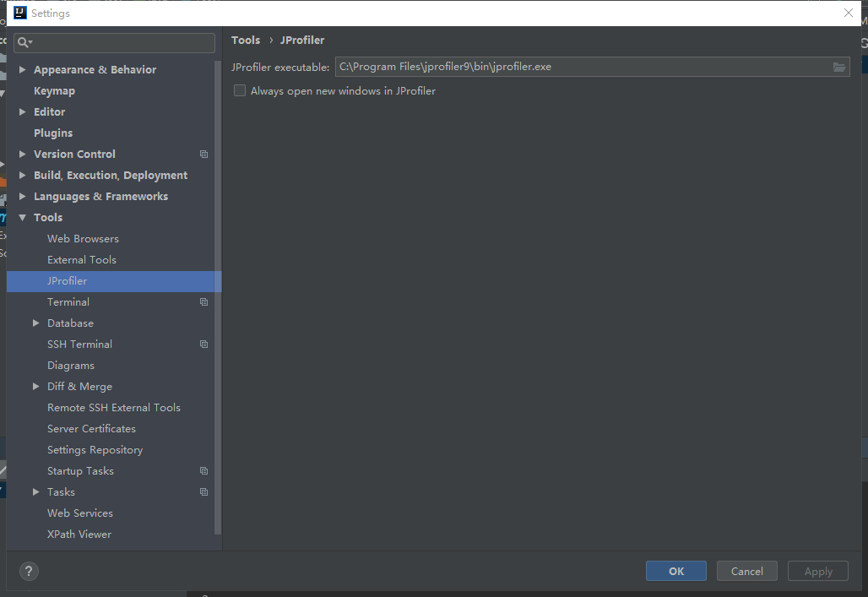The width and height of the screenshot is (868, 597).
Task: Click the project-level icon beside SSH Terminal
Action: click(203, 344)
